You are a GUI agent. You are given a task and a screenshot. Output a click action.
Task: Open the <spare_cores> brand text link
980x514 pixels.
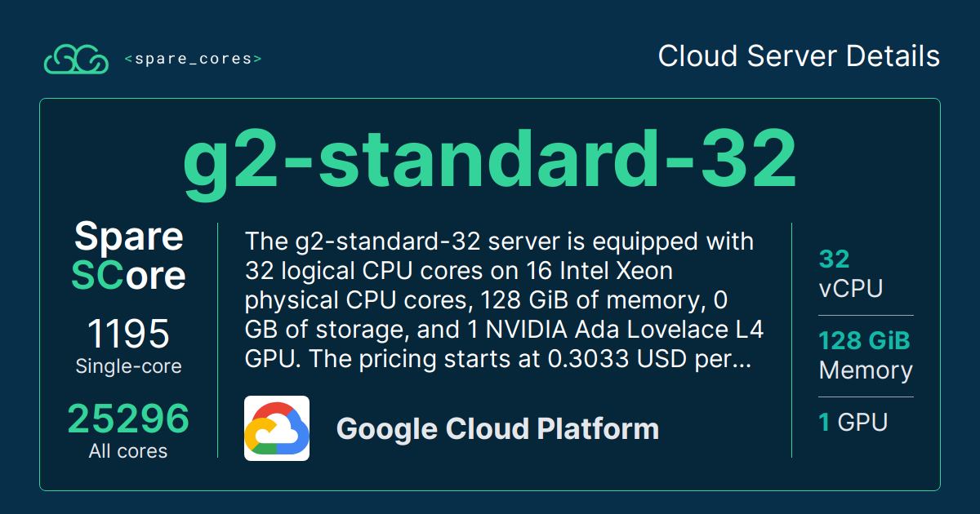193,59
